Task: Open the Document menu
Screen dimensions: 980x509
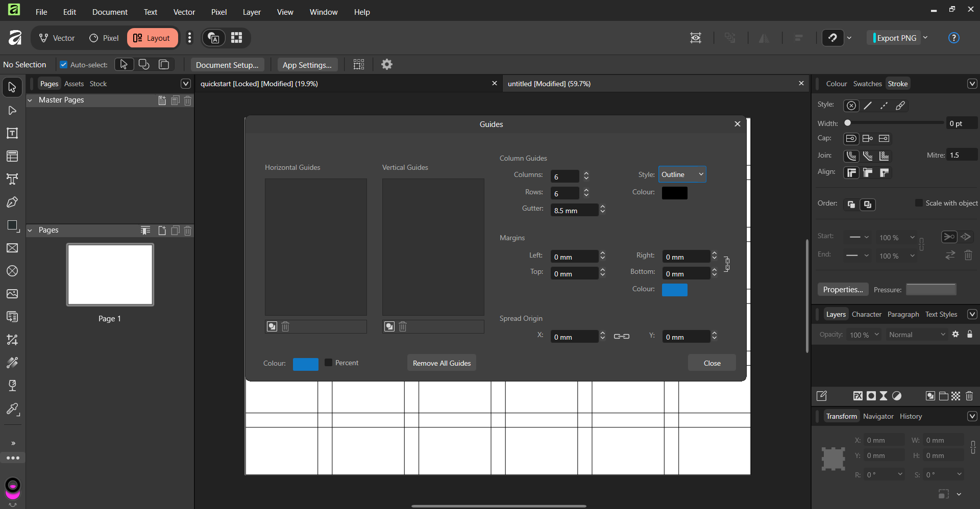Action: tap(110, 12)
